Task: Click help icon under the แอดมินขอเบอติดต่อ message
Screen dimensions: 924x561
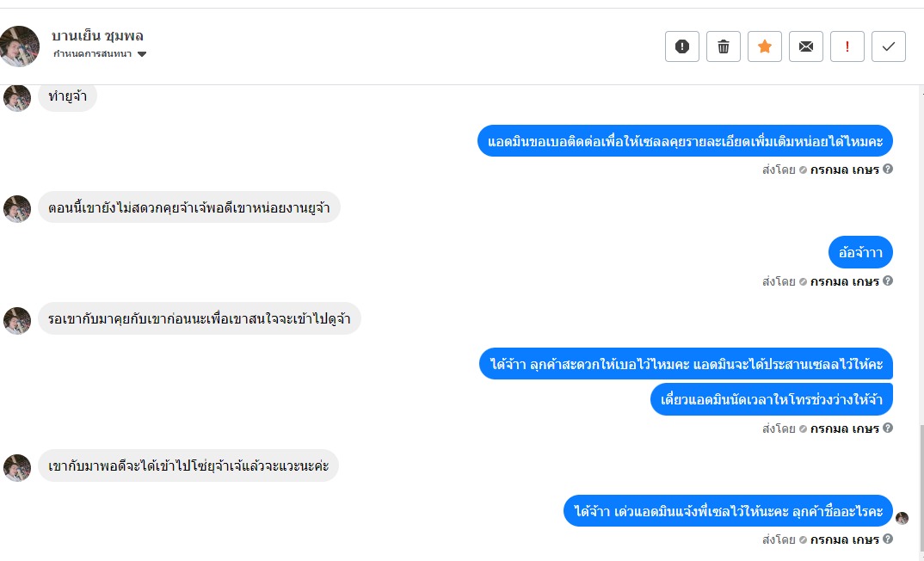Action: tap(888, 169)
